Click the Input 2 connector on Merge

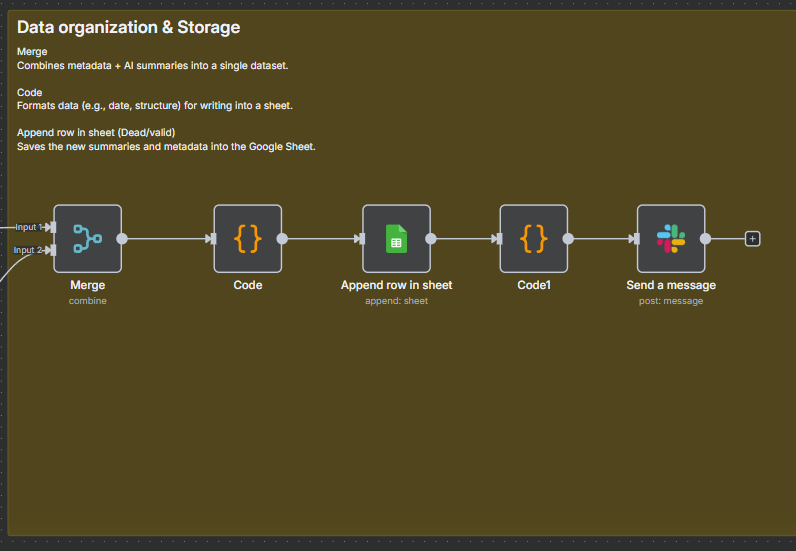tap(53, 250)
